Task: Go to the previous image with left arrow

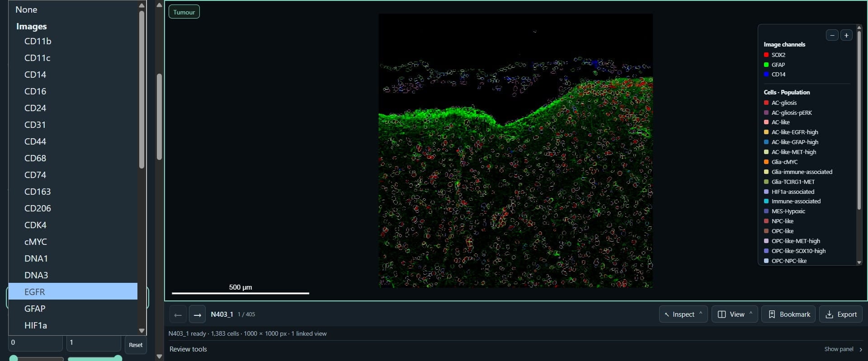Action: pyautogui.click(x=178, y=314)
